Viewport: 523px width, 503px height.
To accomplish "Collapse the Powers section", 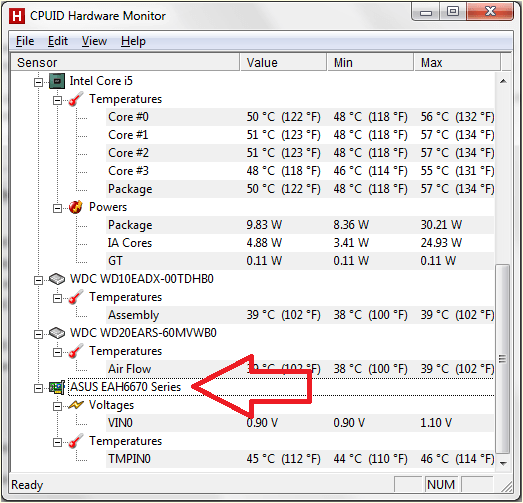I will [57, 208].
